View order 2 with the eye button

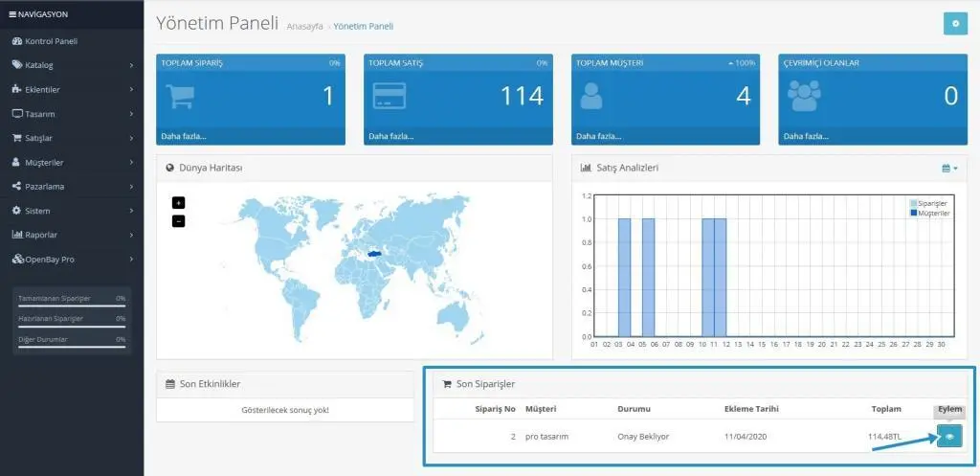point(949,436)
